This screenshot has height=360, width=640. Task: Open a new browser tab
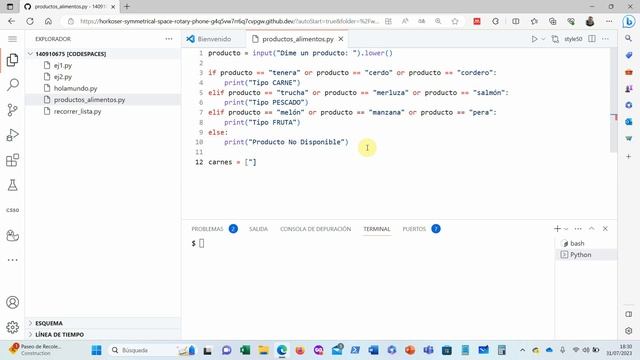(x=127, y=7)
